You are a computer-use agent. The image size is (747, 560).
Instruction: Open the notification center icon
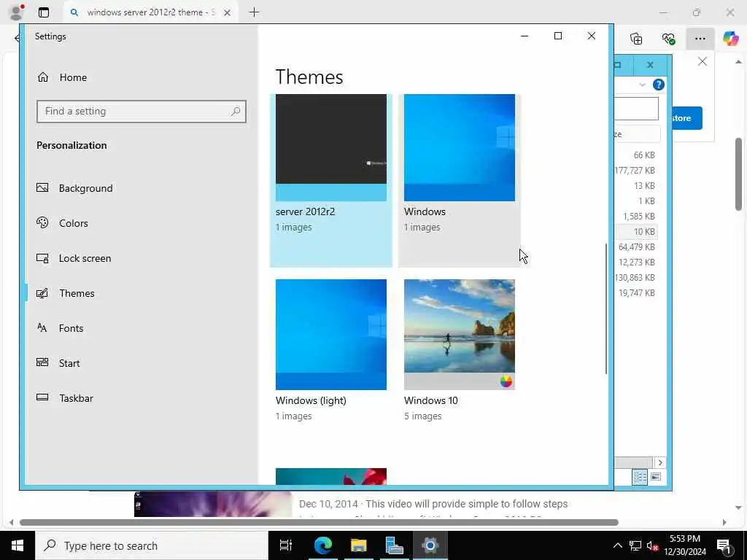(x=724, y=545)
